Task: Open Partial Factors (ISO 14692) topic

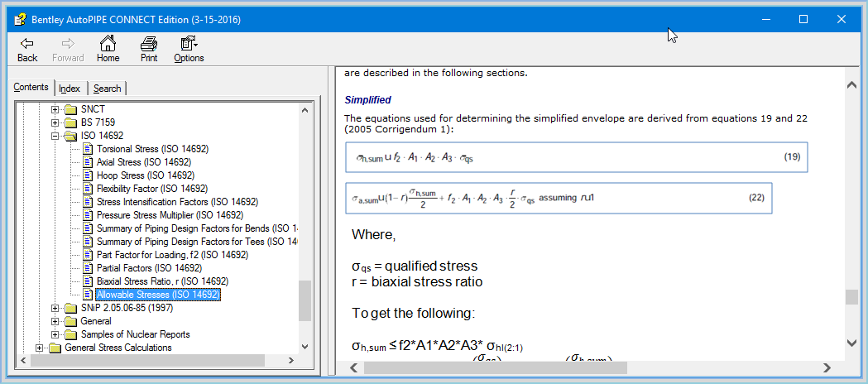Action: (x=150, y=268)
